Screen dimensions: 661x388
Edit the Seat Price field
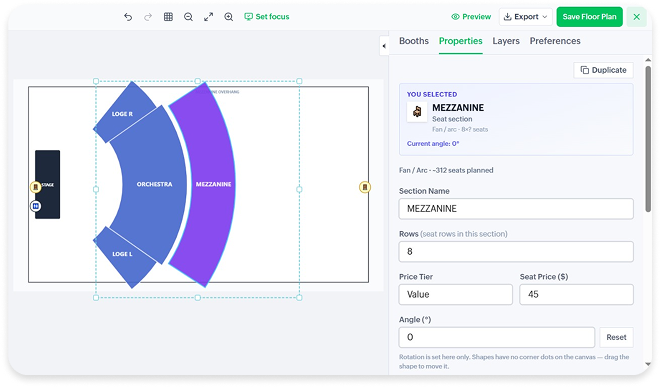pyautogui.click(x=576, y=294)
